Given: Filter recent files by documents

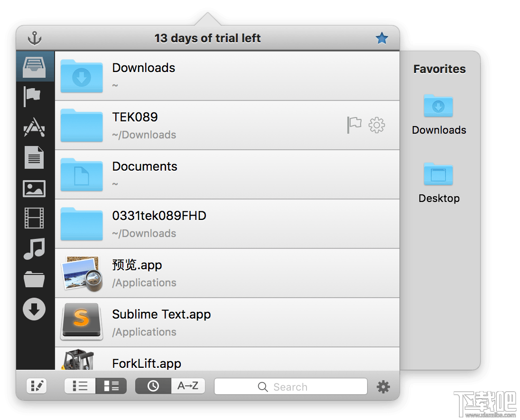Looking at the screenshot, I should pyautogui.click(x=34, y=157).
